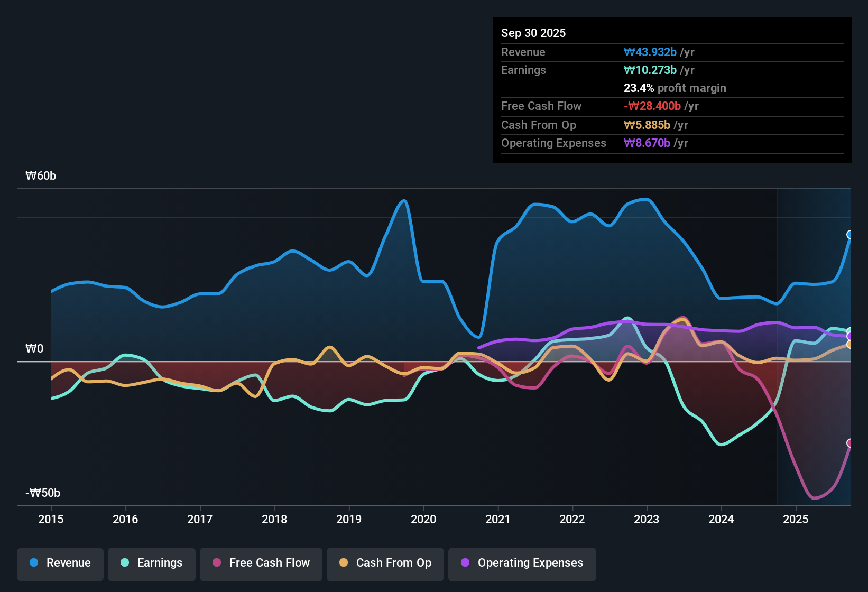Click the pink free cash flow endpoint marker
The width and height of the screenshot is (868, 592).
tap(850, 443)
